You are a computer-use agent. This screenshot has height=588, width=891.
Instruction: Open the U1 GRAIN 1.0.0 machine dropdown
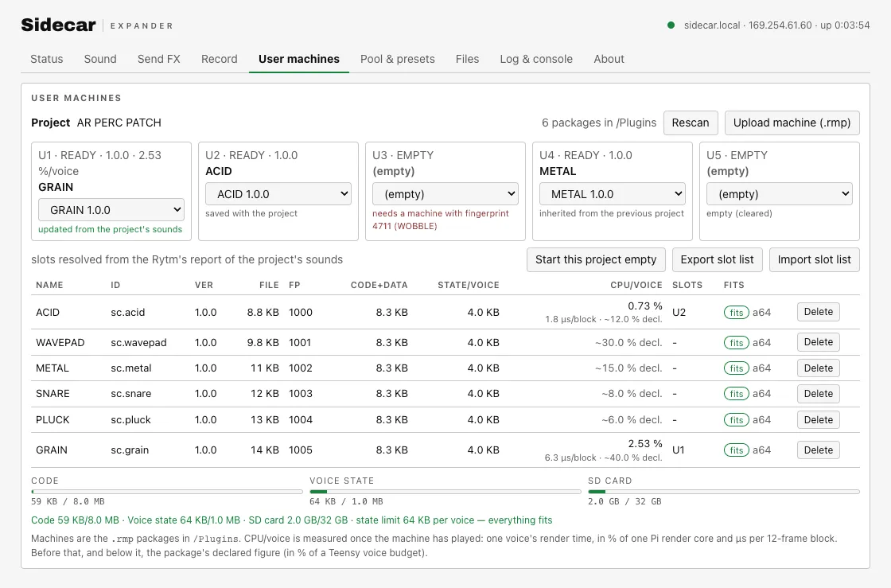click(111, 209)
